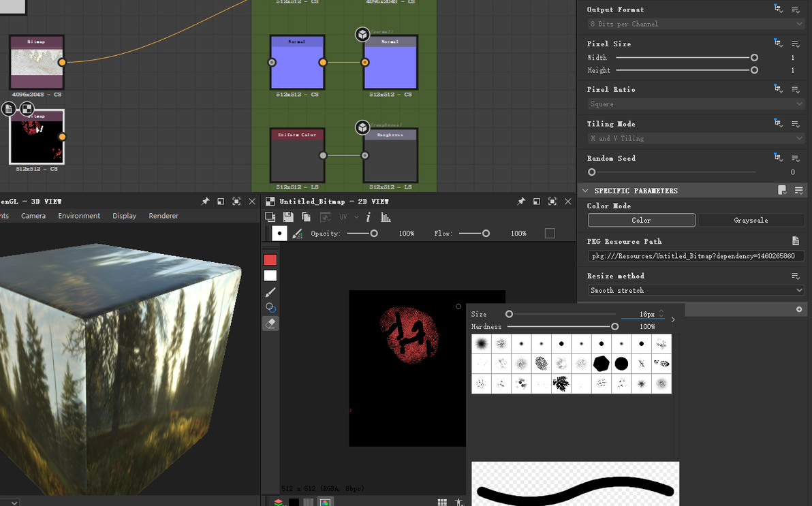Click the Save bitmap icon in 2D view

(x=288, y=217)
